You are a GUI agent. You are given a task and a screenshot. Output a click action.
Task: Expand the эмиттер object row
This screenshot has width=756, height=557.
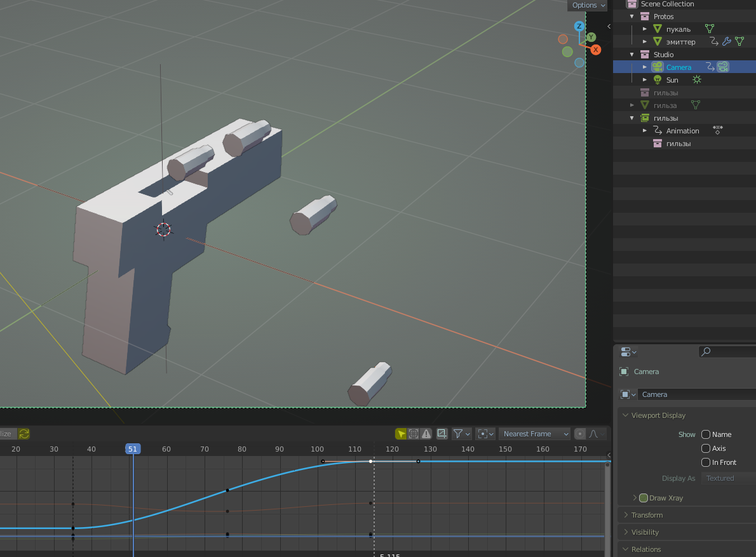pyautogui.click(x=645, y=42)
